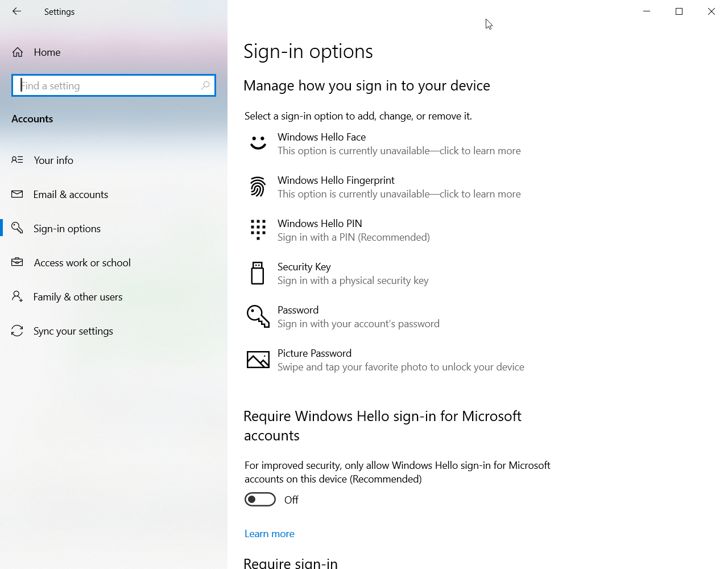Click the Home house icon
This screenshot has width=728, height=569.
tap(18, 52)
